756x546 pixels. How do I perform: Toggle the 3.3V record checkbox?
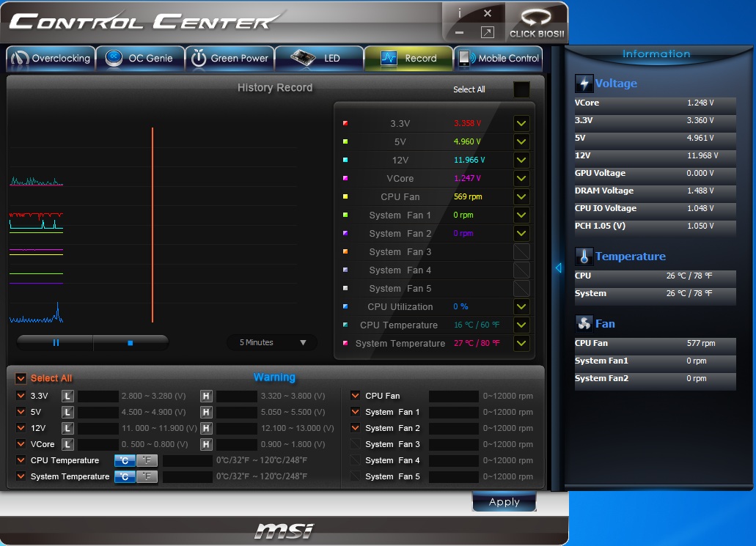click(521, 123)
